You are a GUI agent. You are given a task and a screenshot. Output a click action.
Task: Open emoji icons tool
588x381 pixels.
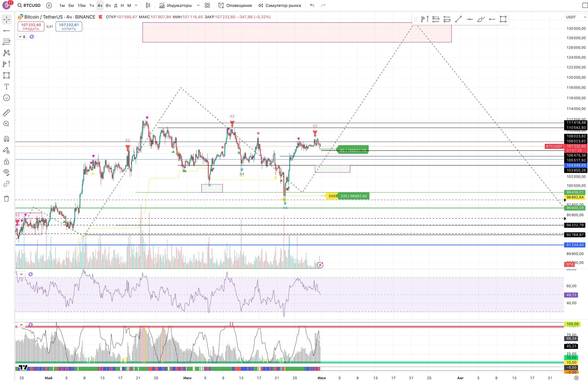(6, 98)
